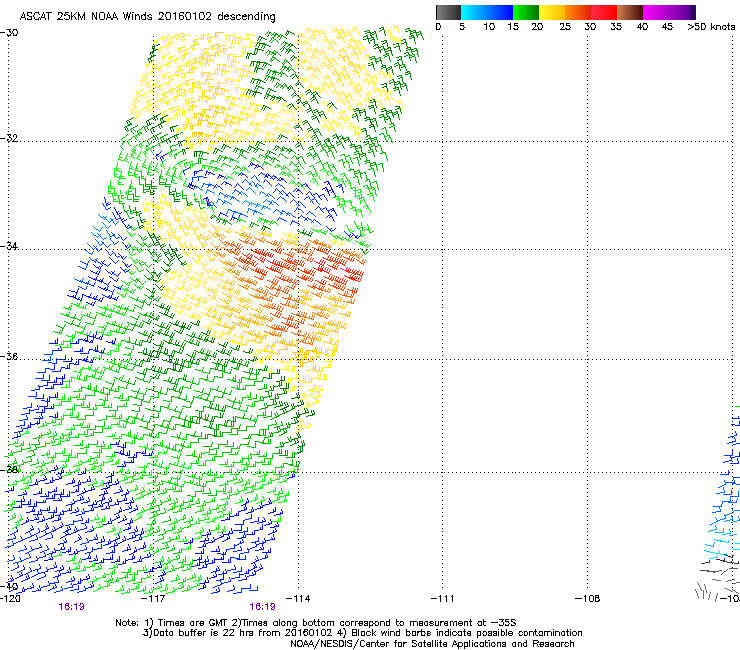This screenshot has width=740, height=650.
Task: Click note 'Data buffer is 22 hrs from 20160102'
Action: pos(242,633)
